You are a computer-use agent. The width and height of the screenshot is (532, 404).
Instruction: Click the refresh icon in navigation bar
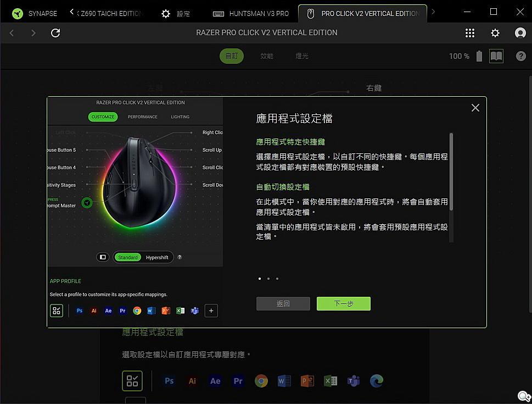[x=55, y=33]
